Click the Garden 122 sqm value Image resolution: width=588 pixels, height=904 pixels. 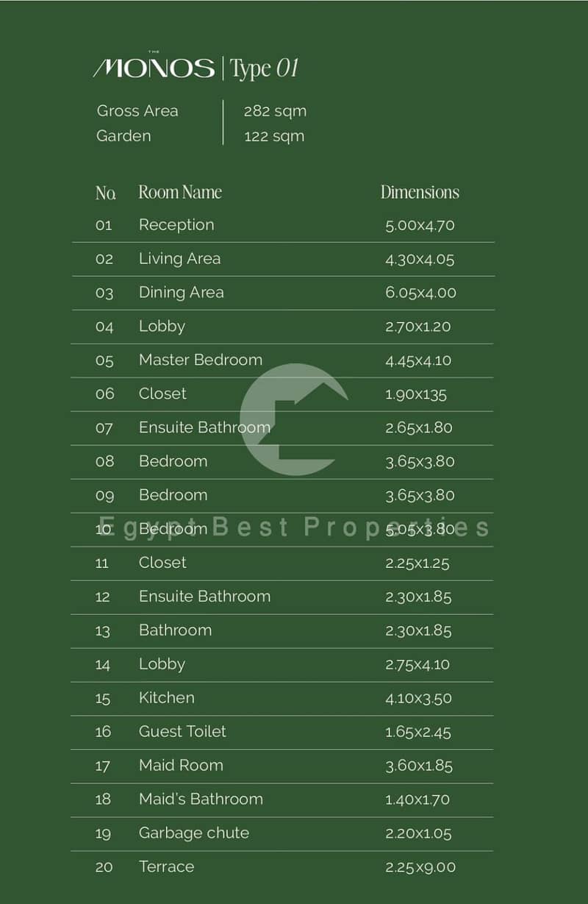pyautogui.click(x=274, y=136)
